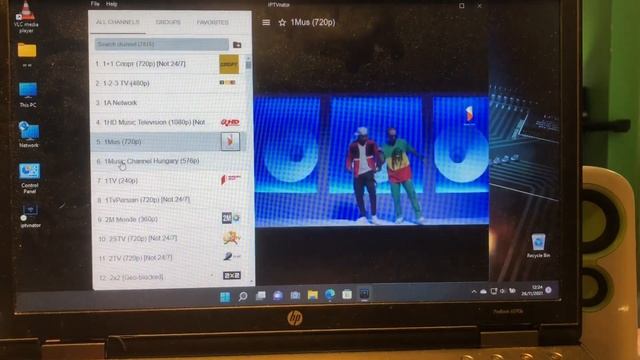Image resolution: width=640 pixels, height=360 pixels.
Task: Open the Windows Start menu
Action: [x=225, y=297]
